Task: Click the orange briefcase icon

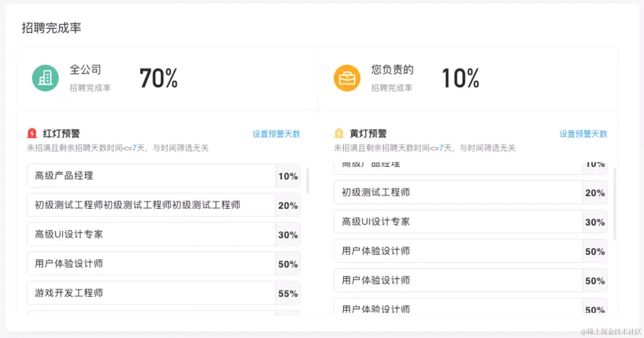Action: (x=347, y=78)
